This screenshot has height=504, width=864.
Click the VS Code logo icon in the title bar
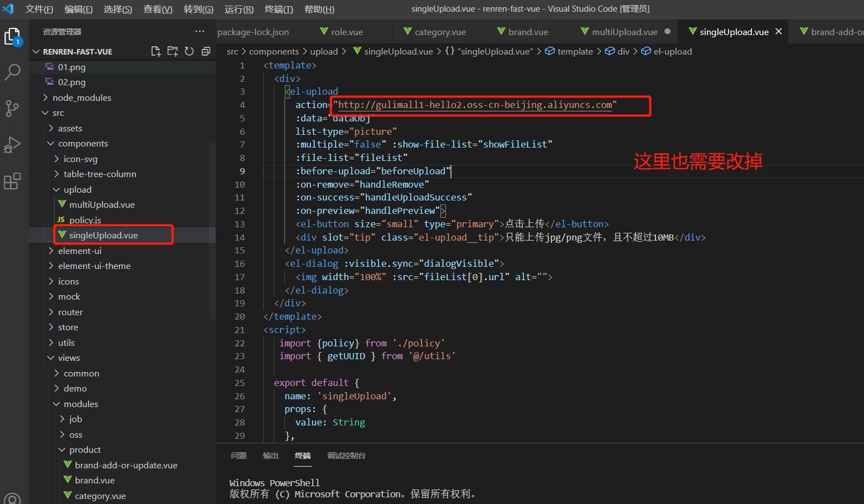click(x=8, y=9)
